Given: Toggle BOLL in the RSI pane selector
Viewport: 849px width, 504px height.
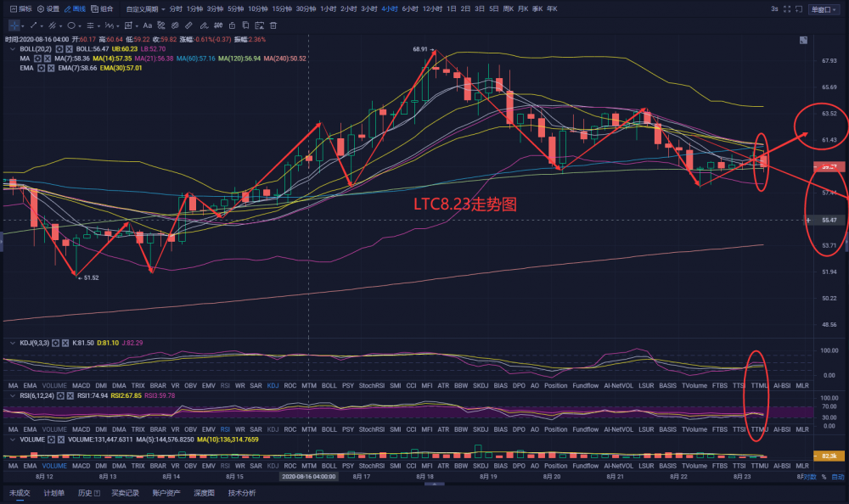Looking at the screenshot, I should tap(329, 429).
